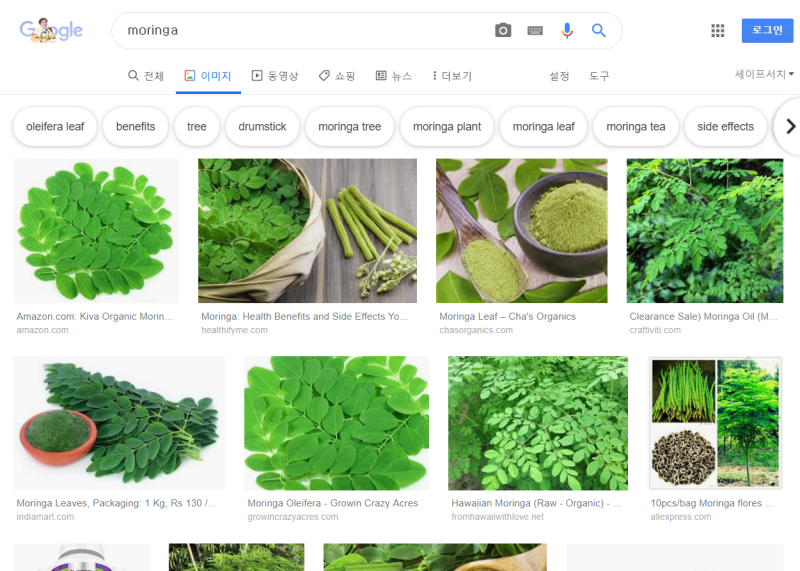The height and width of the screenshot is (571, 800).
Task: Open the aliexpress Moringa flores thumbnail
Action: (x=715, y=423)
